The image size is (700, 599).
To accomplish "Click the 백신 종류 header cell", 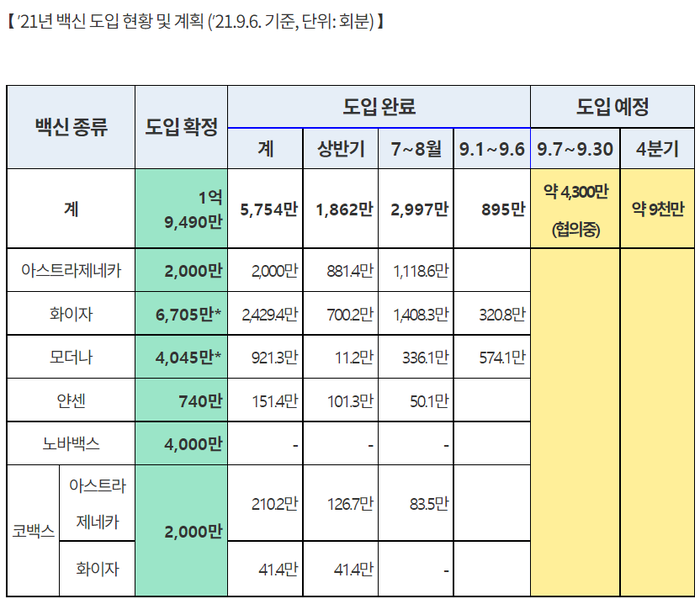I will coord(71,127).
